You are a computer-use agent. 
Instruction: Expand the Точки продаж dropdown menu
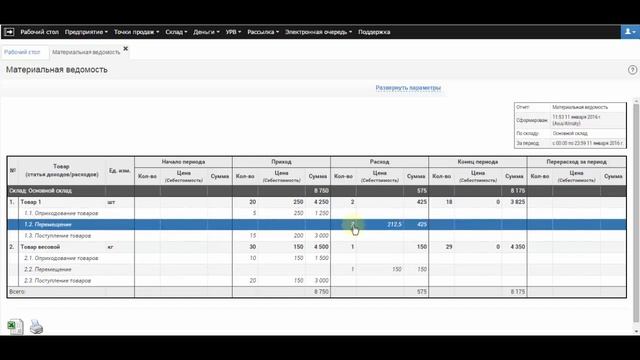(136, 32)
